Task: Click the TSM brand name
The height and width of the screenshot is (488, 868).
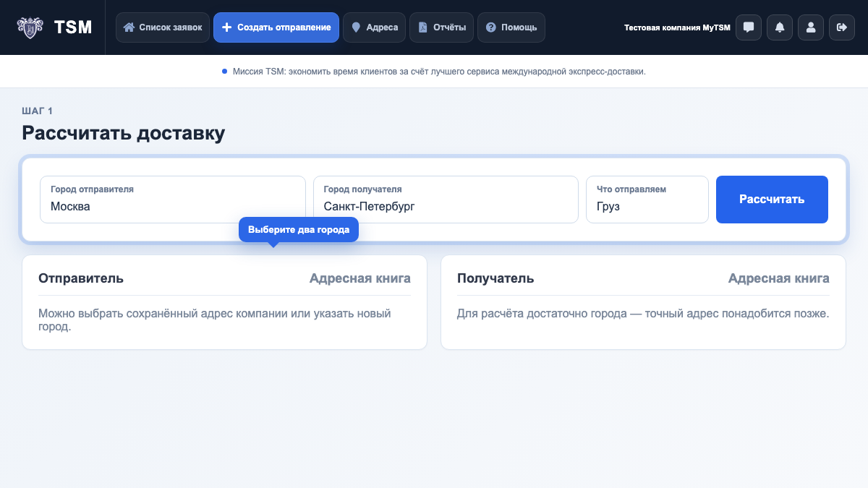Action: (74, 27)
